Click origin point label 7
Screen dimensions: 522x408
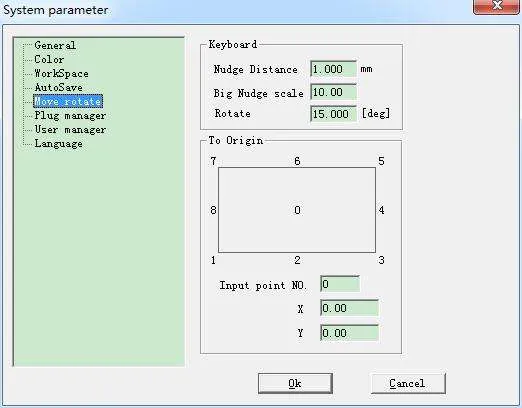coord(213,161)
